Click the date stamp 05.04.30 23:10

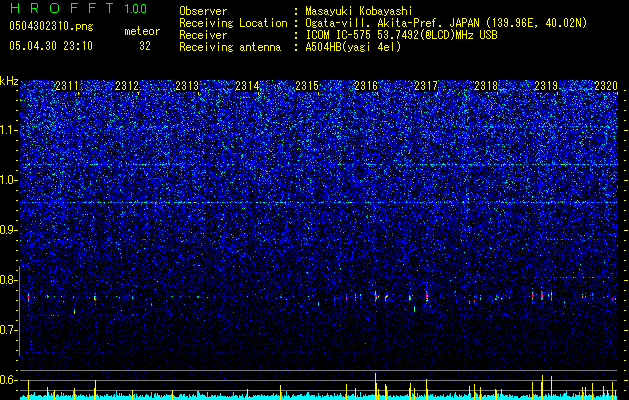(51, 46)
